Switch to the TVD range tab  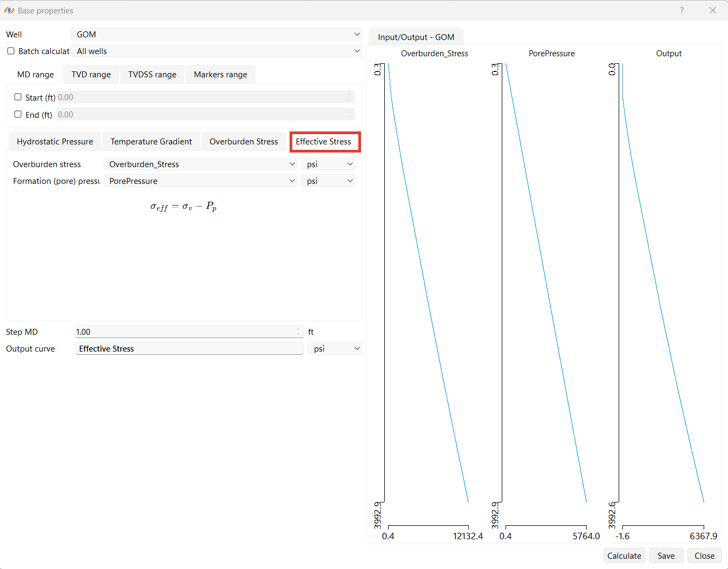pyautogui.click(x=91, y=75)
